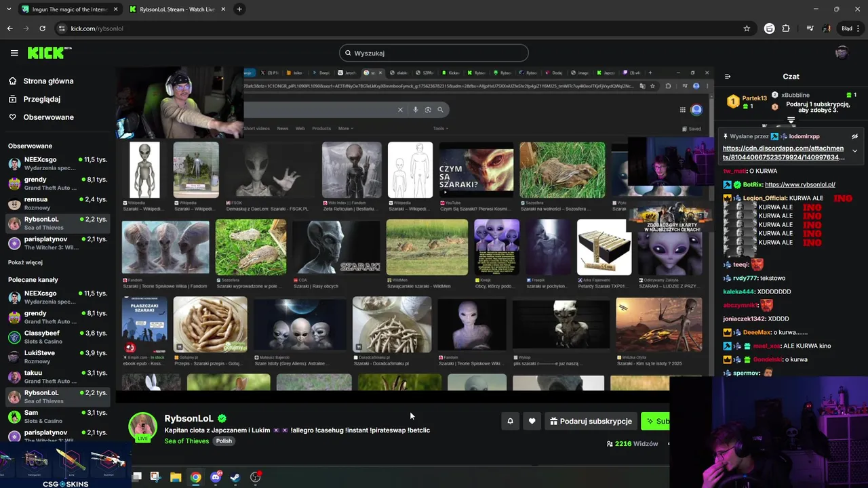
Task: Click the streamed Google search microphone icon
Action: (415, 110)
